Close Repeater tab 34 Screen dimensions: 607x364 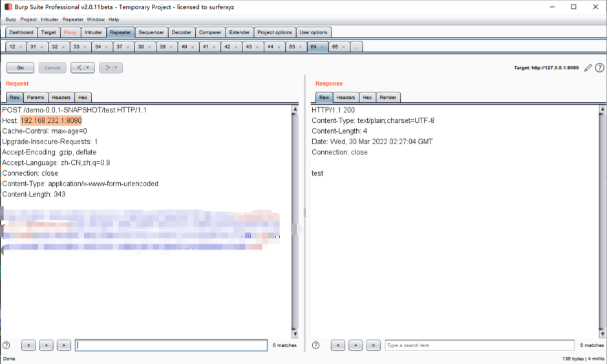click(x=107, y=47)
